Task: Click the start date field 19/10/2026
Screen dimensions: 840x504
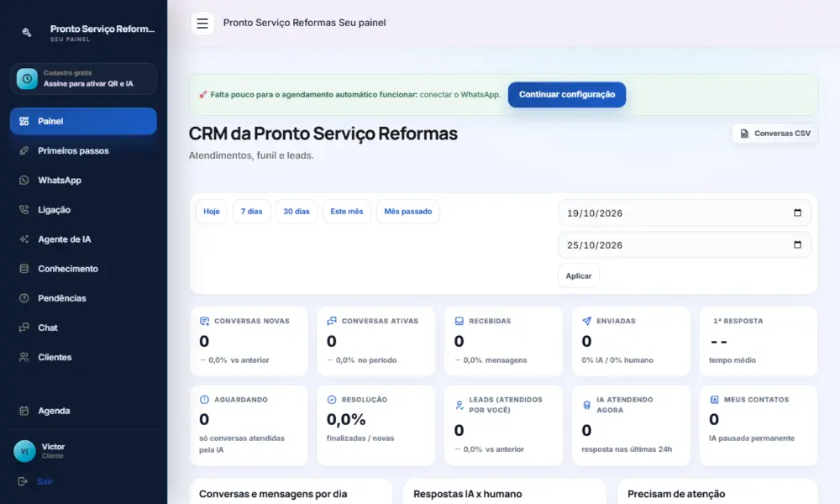Action: click(685, 213)
